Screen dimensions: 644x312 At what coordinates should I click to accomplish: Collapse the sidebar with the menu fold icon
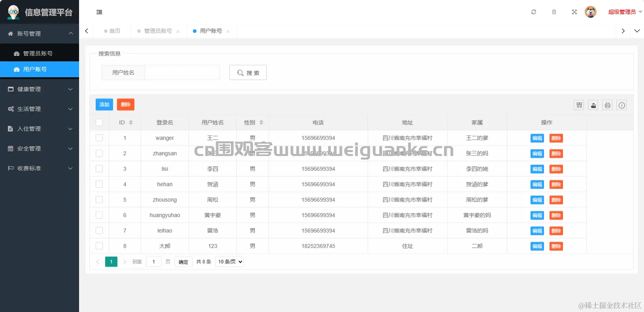click(x=99, y=12)
